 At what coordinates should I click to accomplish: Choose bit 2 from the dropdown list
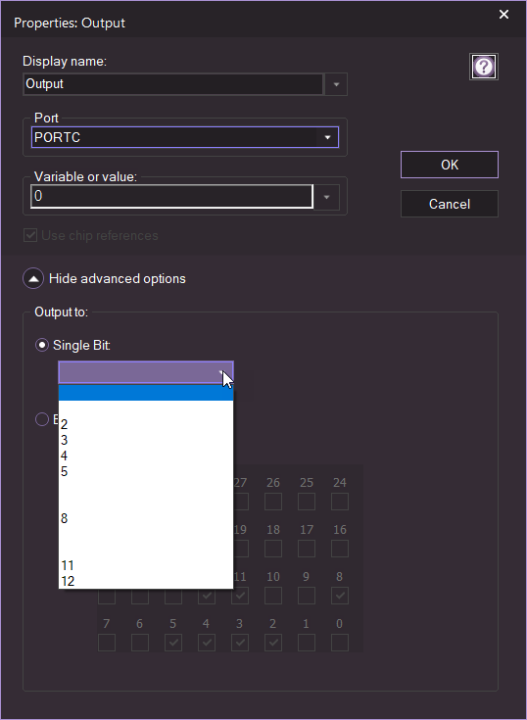coord(146,424)
